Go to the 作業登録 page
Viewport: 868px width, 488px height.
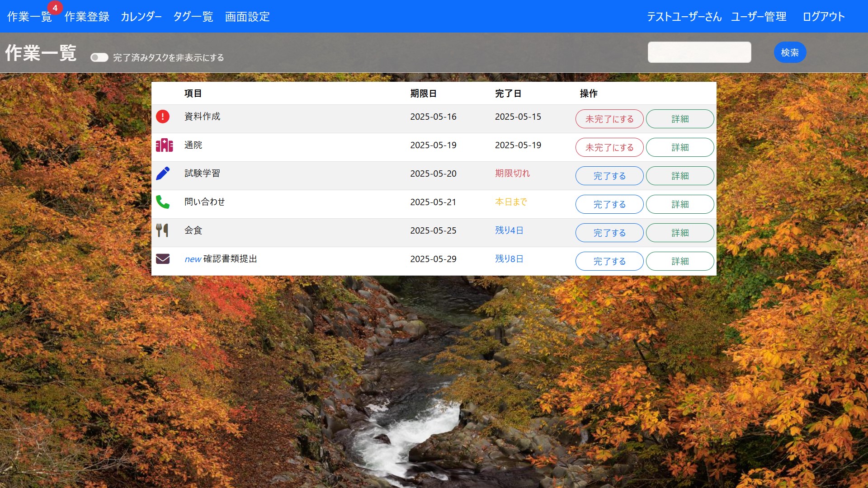[x=87, y=17]
